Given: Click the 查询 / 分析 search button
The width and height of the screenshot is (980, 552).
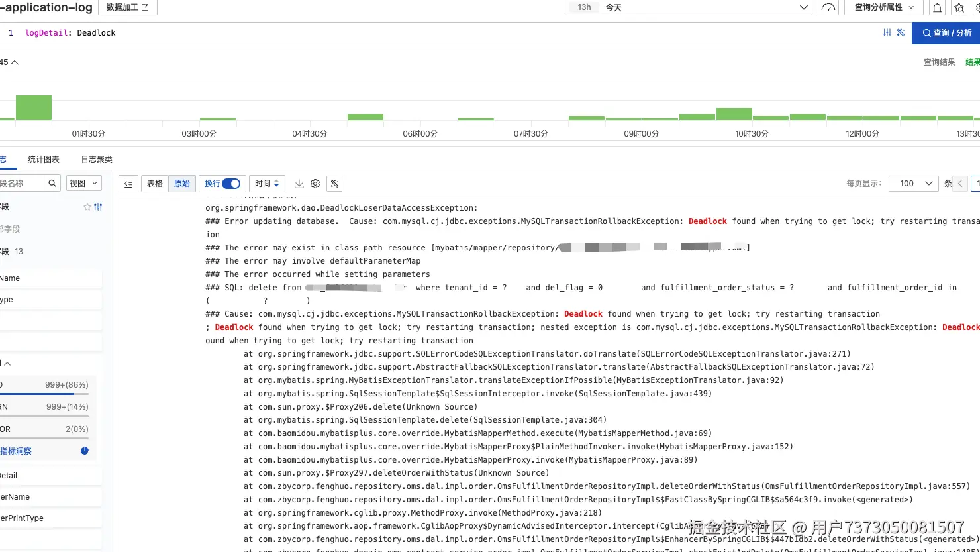Looking at the screenshot, I should 946,33.
